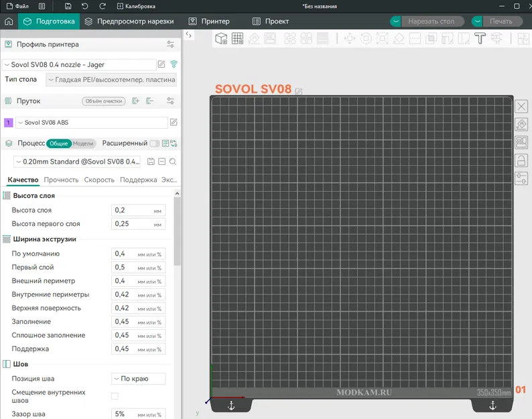Open the 0.20mm Standard process preset dropdown
Screen dimensions: 532x419
pyautogui.click(x=78, y=162)
